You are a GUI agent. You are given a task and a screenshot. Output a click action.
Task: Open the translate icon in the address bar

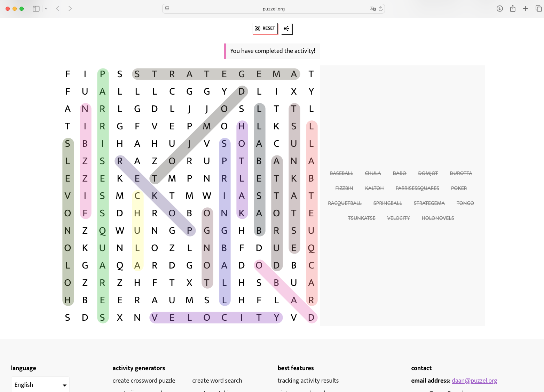[x=373, y=9]
